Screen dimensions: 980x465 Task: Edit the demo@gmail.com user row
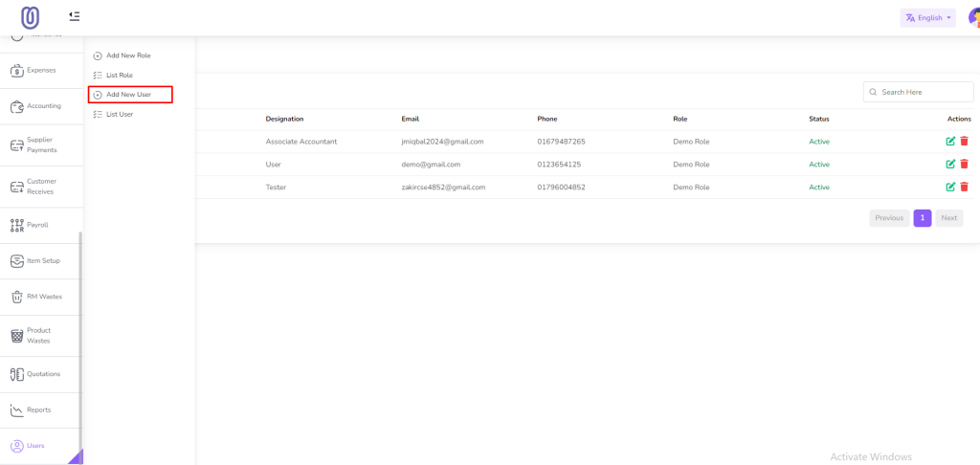coord(950,164)
